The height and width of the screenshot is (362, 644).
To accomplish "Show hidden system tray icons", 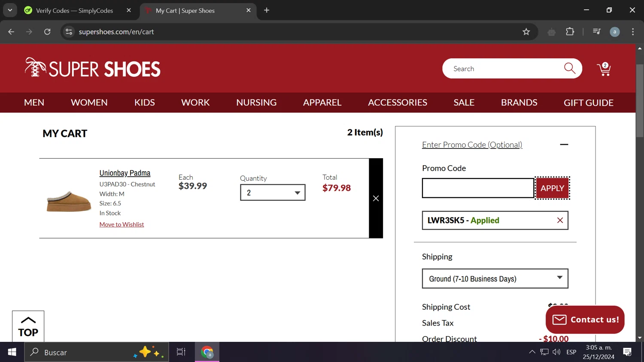I will pos(532,352).
